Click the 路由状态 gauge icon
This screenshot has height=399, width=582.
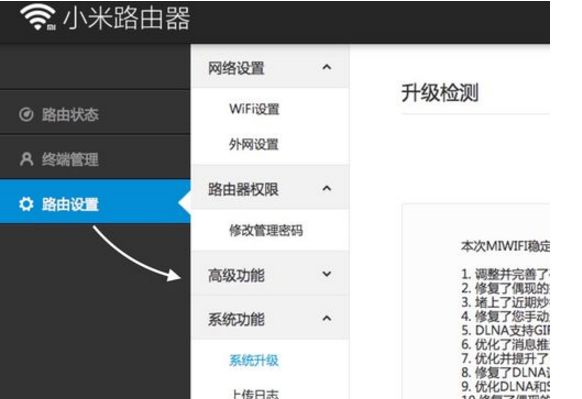tap(26, 114)
